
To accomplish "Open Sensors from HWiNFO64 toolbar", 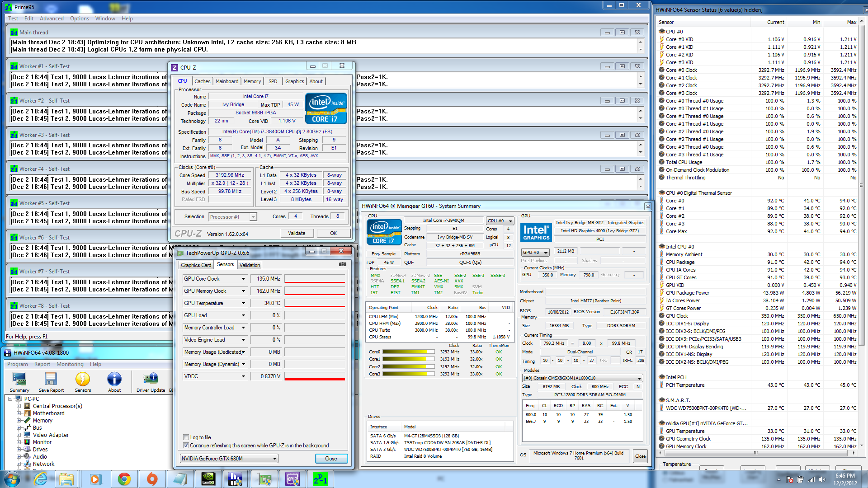I will (x=83, y=382).
